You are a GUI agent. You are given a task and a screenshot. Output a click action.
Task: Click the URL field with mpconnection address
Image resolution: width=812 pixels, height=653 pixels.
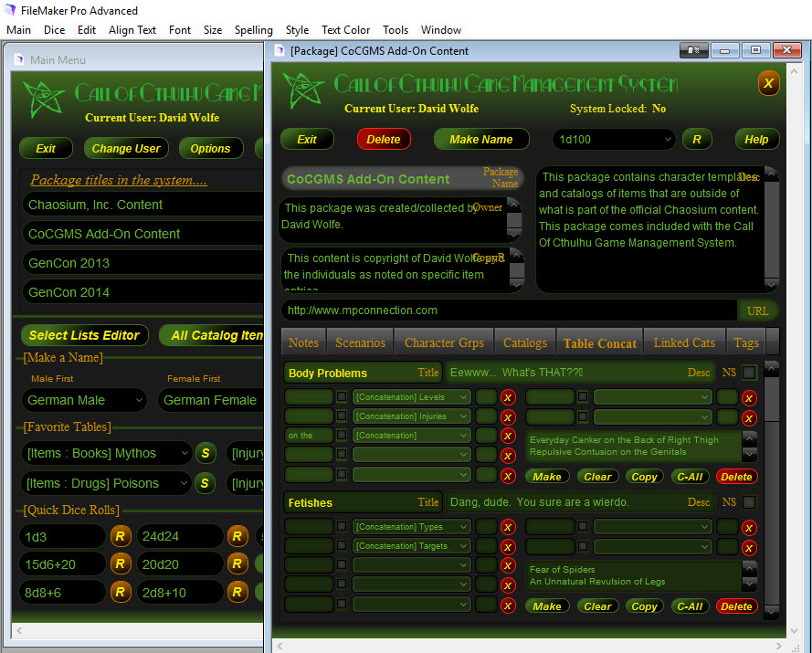(509, 311)
